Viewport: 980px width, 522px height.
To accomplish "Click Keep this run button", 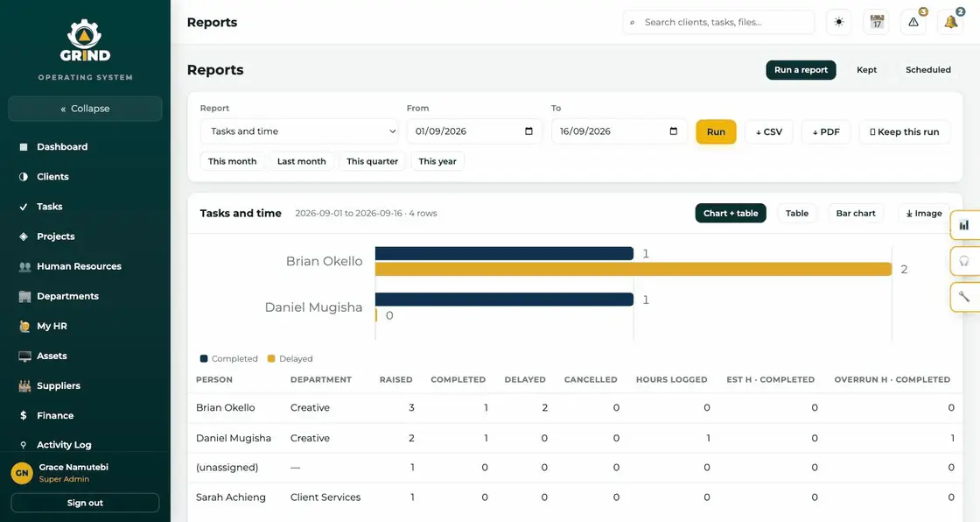I will tap(905, 132).
